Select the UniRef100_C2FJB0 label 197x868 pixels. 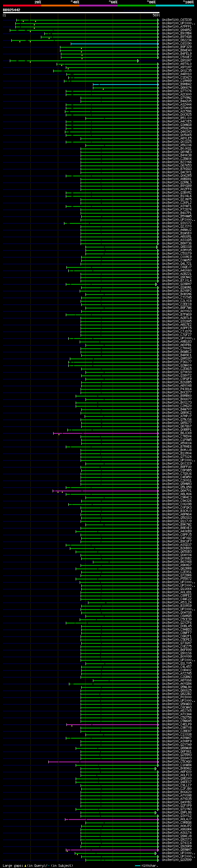(177, 789)
